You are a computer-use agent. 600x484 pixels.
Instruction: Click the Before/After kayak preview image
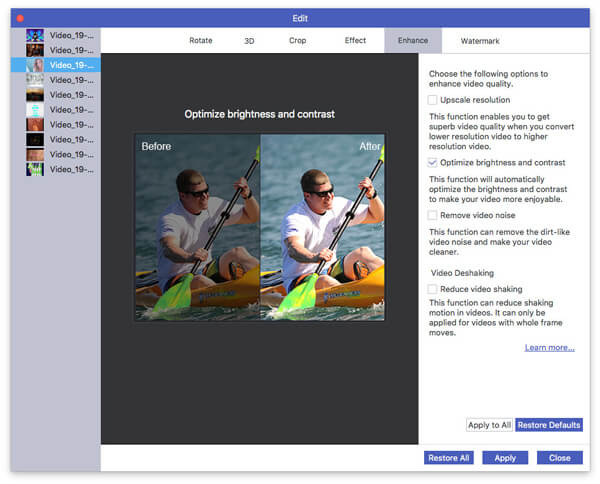click(x=260, y=227)
